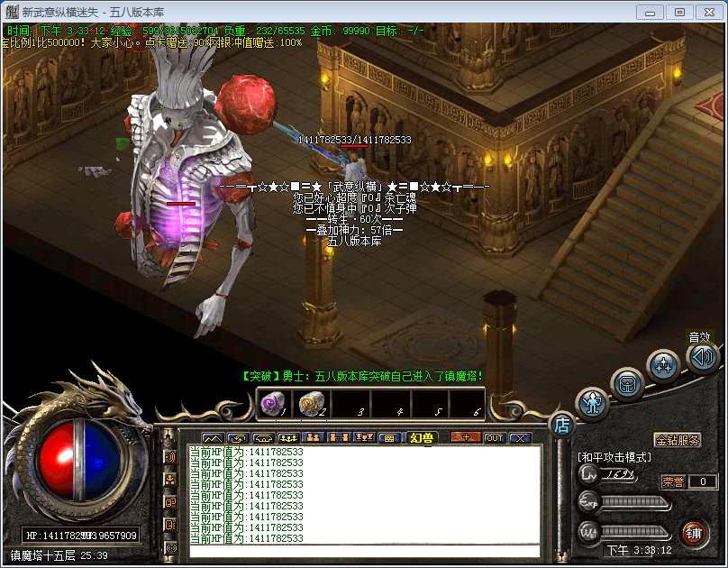Viewport: 728px width, 568px height.
Task: Toggle the shout chat channel icon
Action: pyautogui.click(x=170, y=525)
